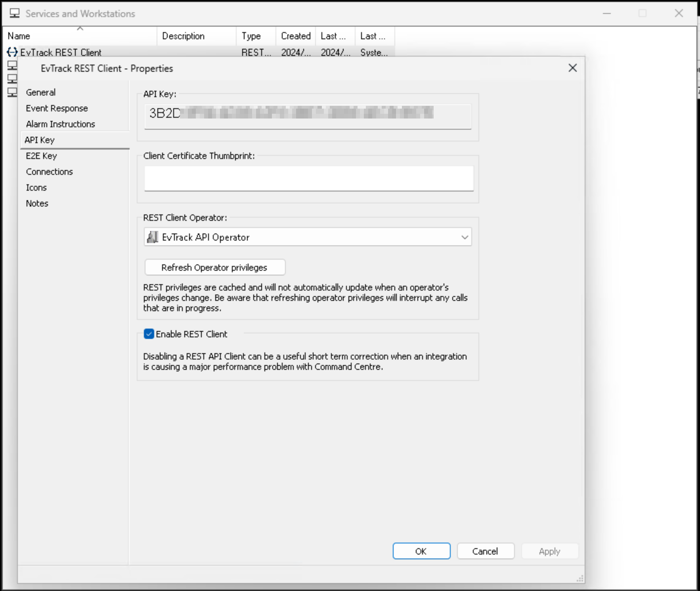The width and height of the screenshot is (700, 591).
Task: Click Refresh Operator privileges button
Action: (x=215, y=268)
